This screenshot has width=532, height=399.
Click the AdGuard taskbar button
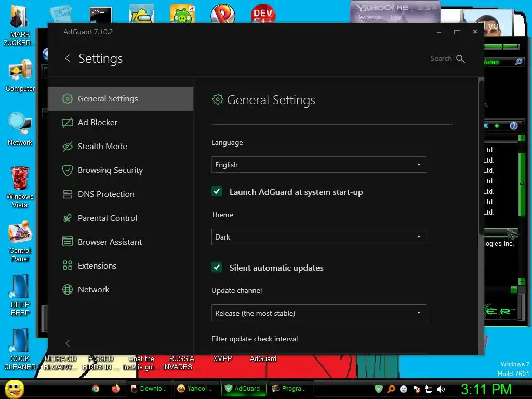[243, 389]
